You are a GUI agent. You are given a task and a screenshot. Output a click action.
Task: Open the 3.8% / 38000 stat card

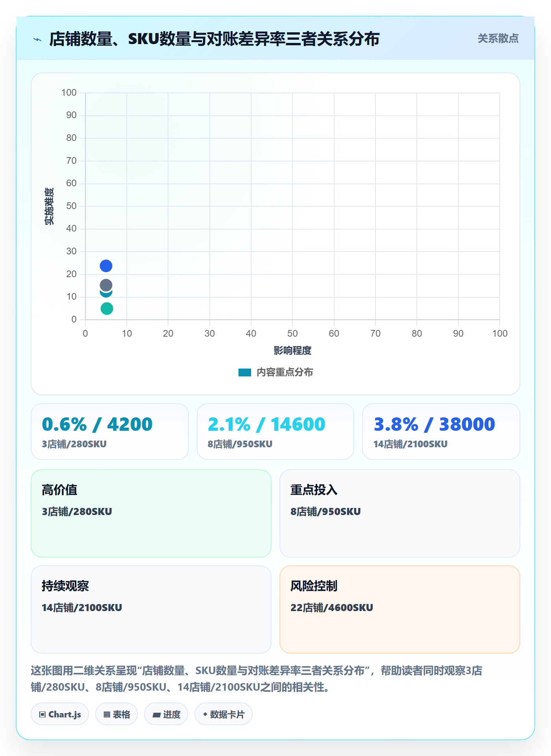(441, 432)
